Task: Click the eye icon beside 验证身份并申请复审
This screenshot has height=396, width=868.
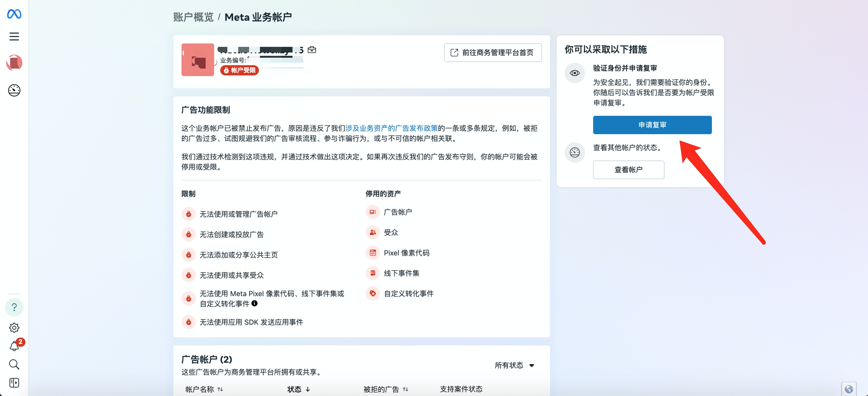Action: click(575, 73)
